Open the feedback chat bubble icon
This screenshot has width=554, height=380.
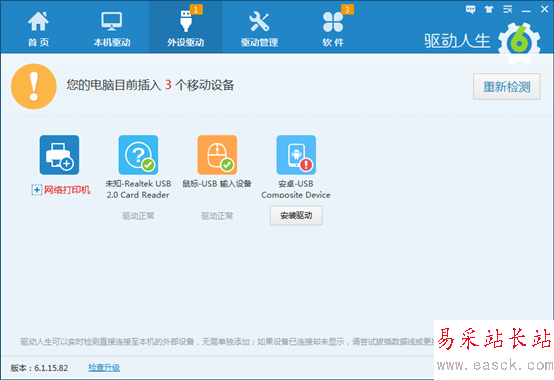pos(470,10)
